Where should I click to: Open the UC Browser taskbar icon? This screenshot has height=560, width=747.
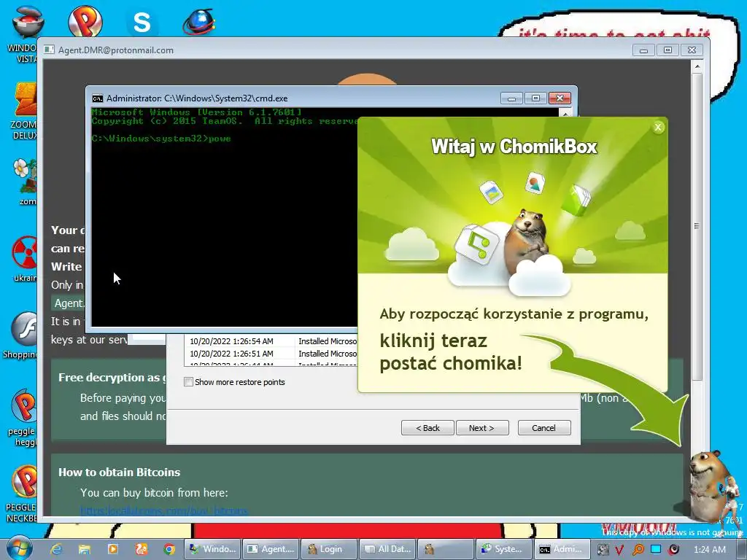point(142,549)
